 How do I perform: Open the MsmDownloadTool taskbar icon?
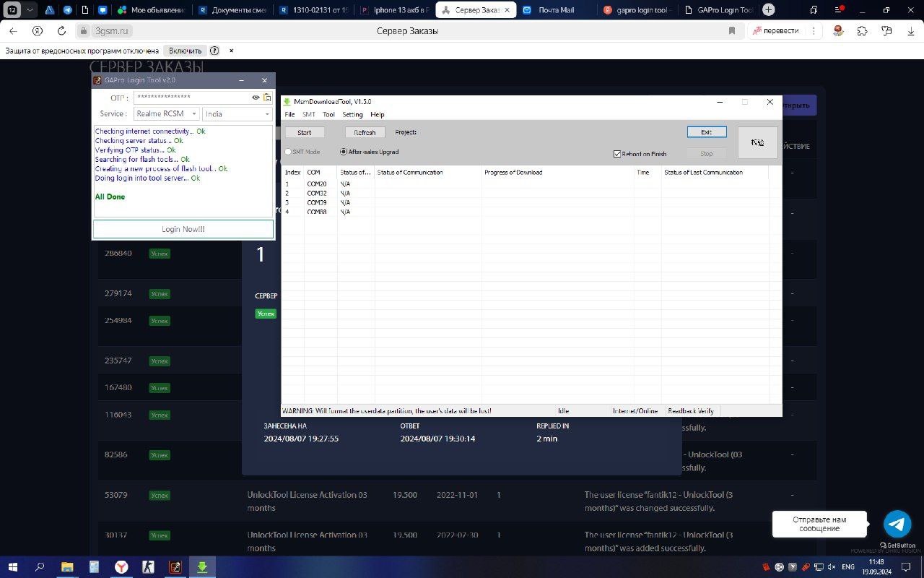pyautogui.click(x=202, y=567)
